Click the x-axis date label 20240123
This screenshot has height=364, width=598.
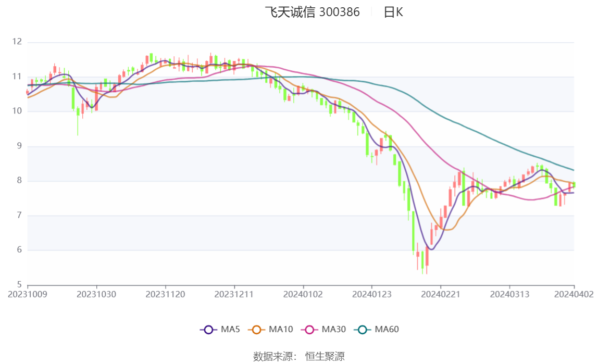[372, 294]
